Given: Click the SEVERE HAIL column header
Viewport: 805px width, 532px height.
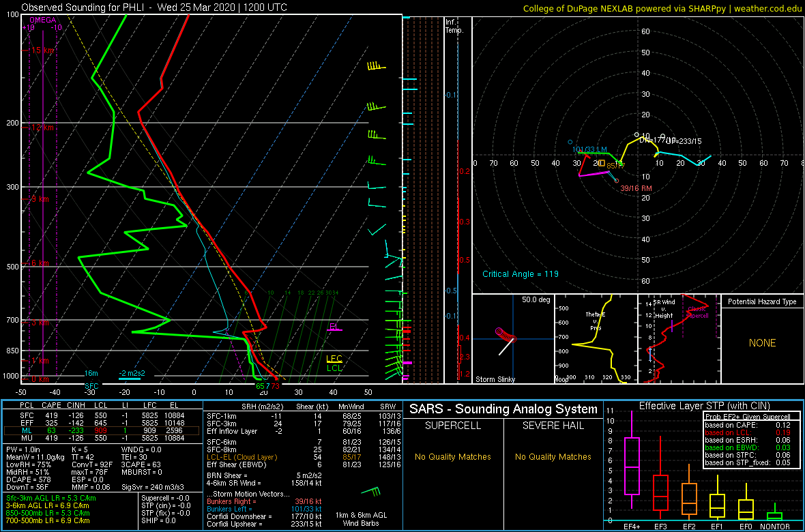Looking at the screenshot, I should pyautogui.click(x=553, y=426).
